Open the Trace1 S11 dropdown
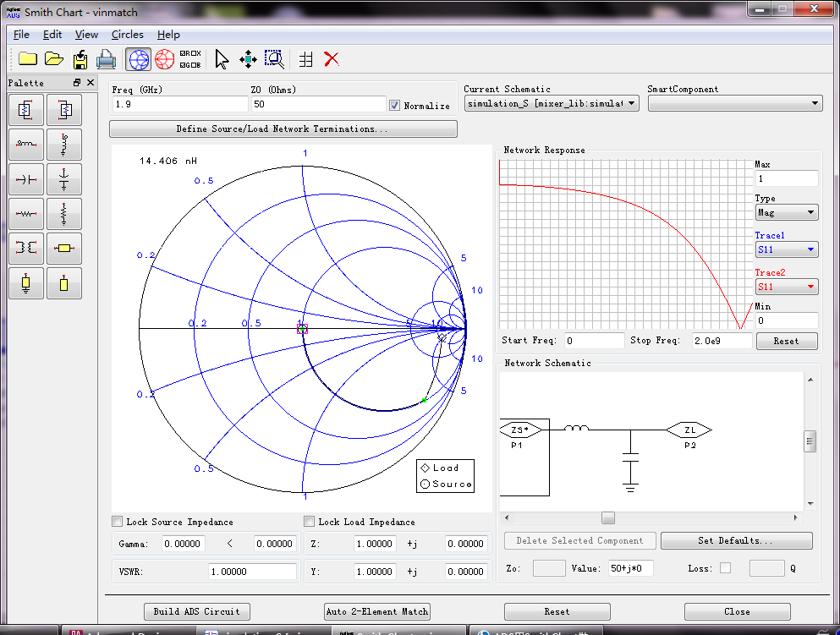 [786, 250]
